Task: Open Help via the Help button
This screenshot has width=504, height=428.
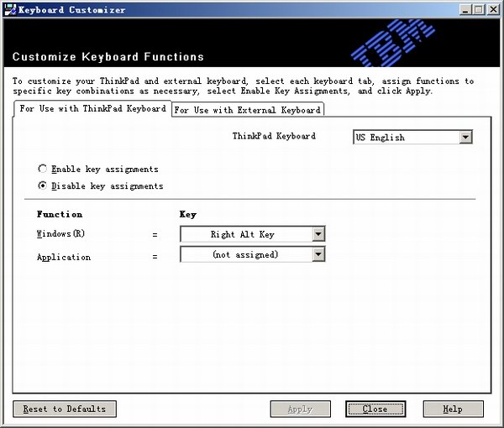Action: point(453,409)
